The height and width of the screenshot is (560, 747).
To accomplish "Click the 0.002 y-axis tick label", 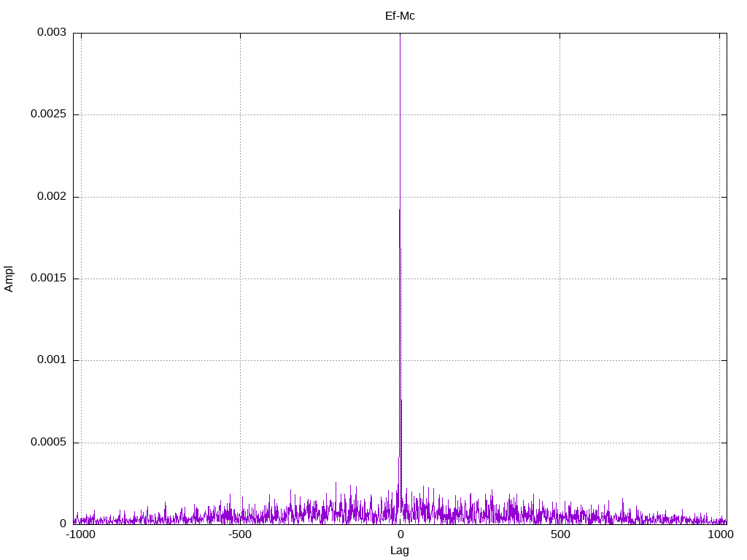I will (52, 196).
